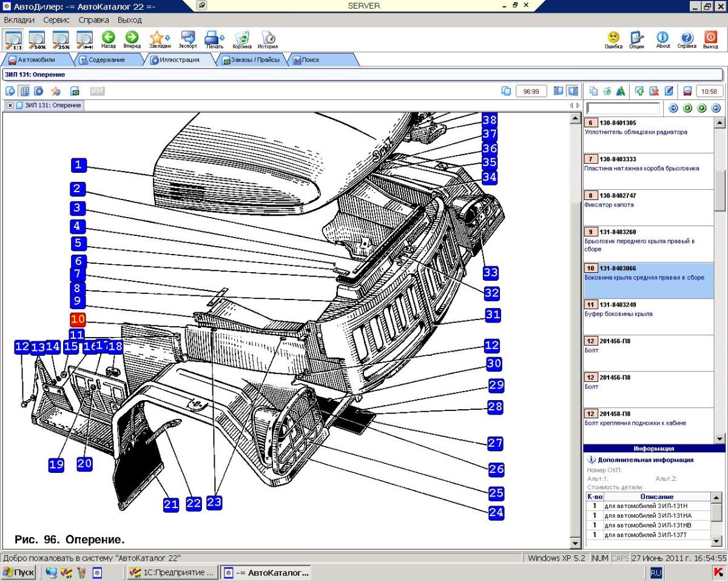Screen dimensions: 728x582
Task: Click the Пуск Start button
Action: click(x=19, y=572)
